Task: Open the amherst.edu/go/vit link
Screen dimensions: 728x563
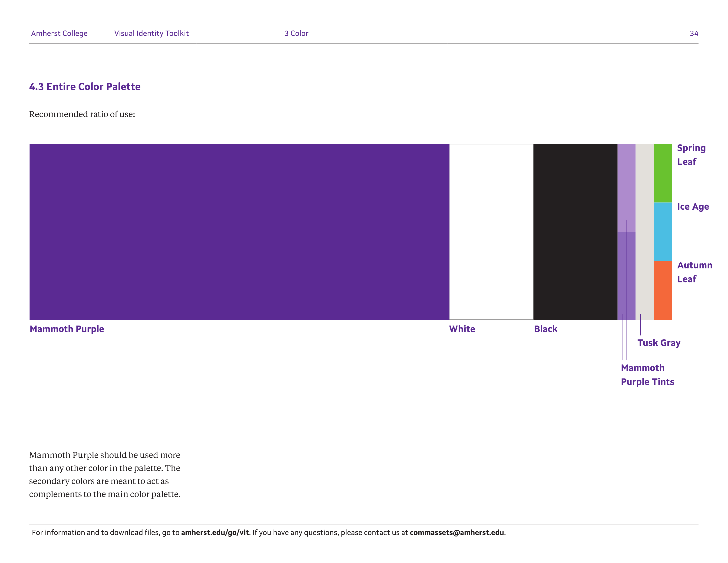Action: (215, 533)
